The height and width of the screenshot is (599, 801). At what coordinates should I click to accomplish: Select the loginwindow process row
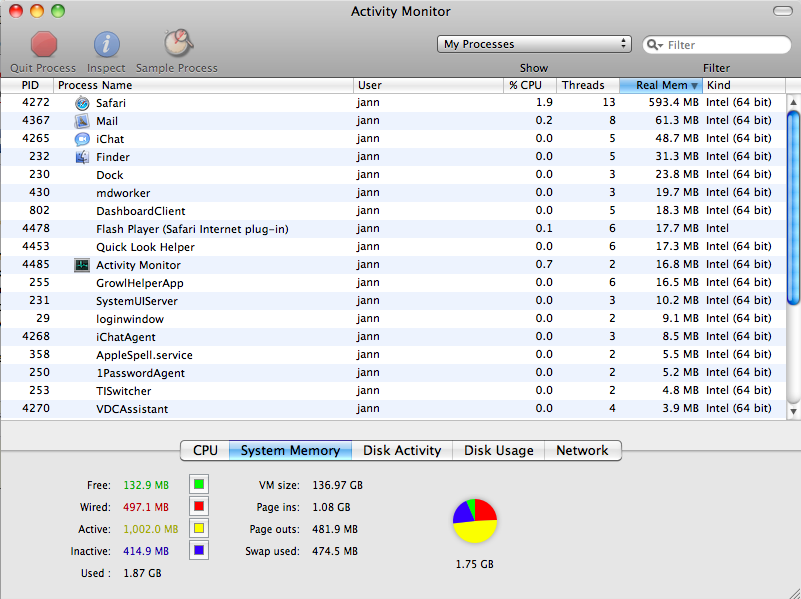pyautogui.click(x=393, y=319)
